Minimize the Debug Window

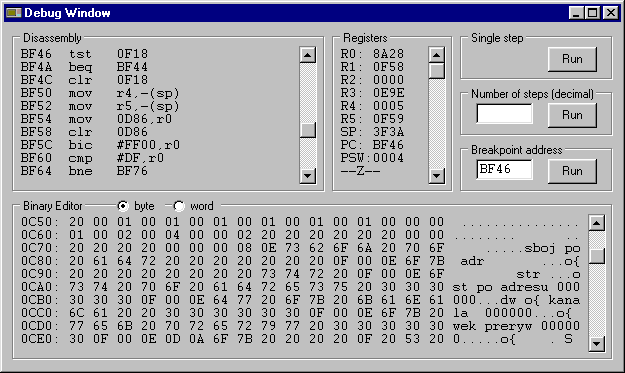(x=576, y=13)
